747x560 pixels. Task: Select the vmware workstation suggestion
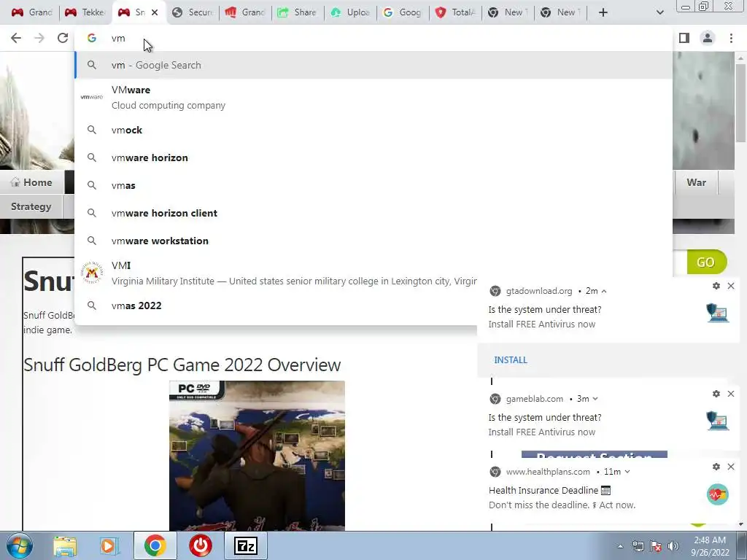click(373, 241)
